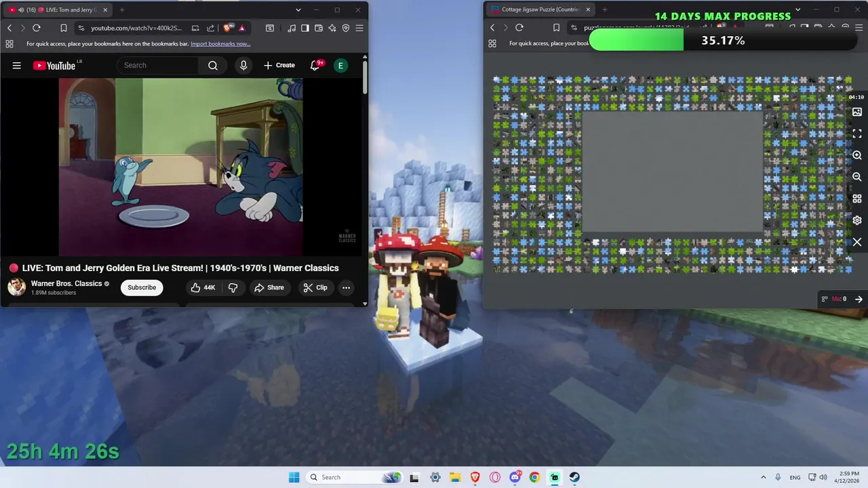Screen dimensions: 868x488
Task: Share the YouTube page link from address bar
Action: click(210, 28)
